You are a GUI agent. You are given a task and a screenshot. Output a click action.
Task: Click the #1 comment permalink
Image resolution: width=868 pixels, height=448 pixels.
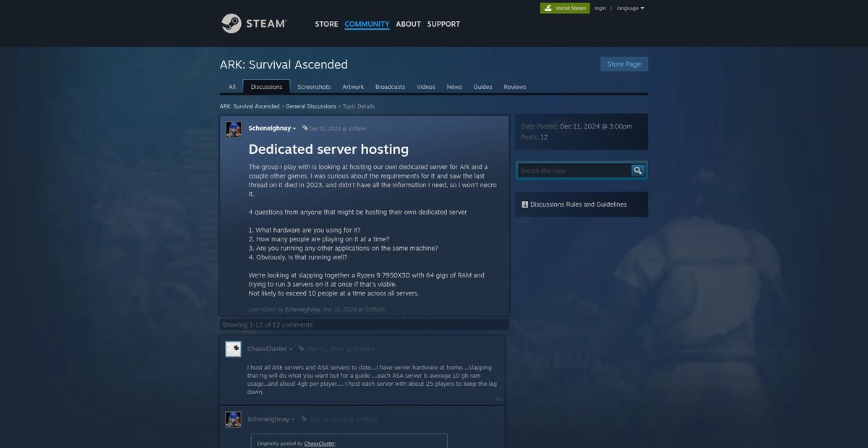499,399
